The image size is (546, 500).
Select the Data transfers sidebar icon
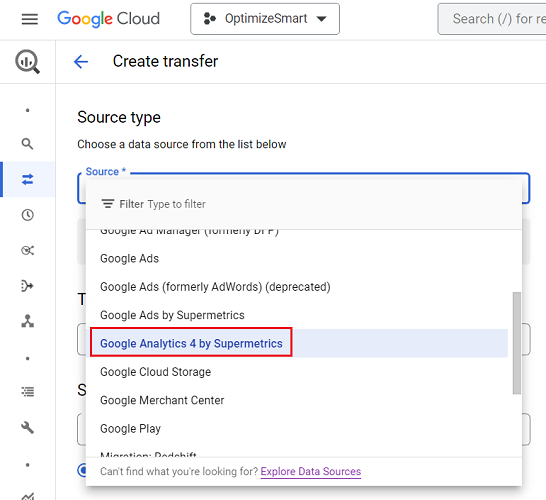[x=28, y=179]
